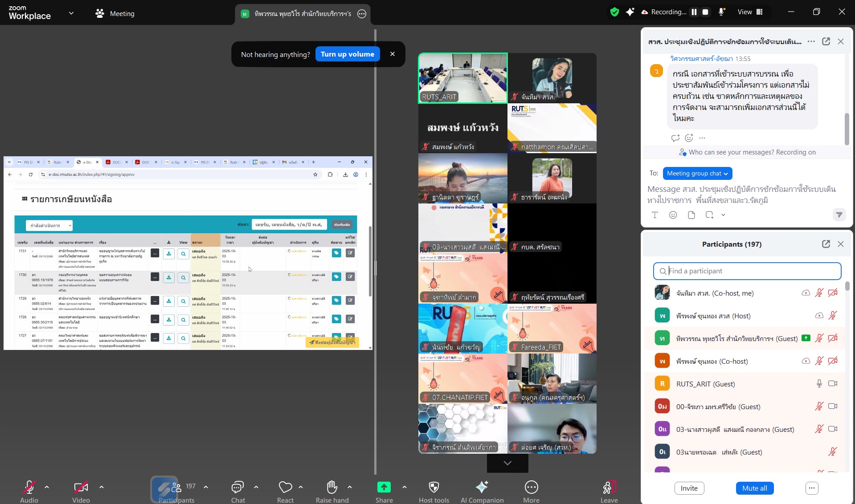855x504 pixels.
Task: Click Turn up volume button
Action: (347, 54)
